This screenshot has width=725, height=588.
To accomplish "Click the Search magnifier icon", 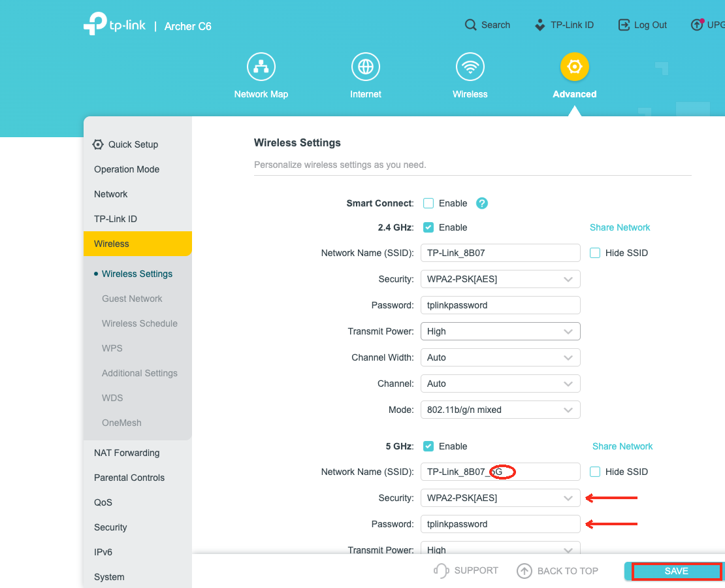I will pos(470,25).
